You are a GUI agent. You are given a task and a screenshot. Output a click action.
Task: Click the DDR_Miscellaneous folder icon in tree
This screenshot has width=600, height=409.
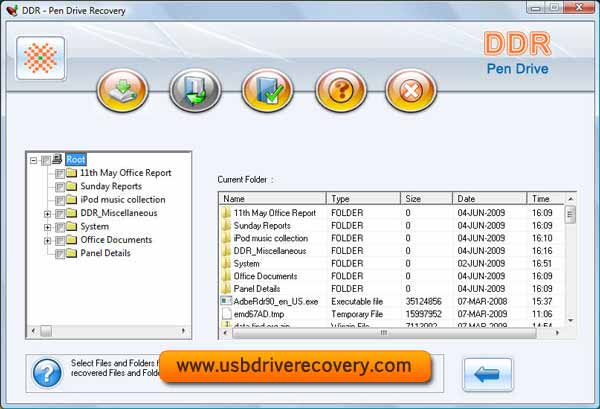72,213
